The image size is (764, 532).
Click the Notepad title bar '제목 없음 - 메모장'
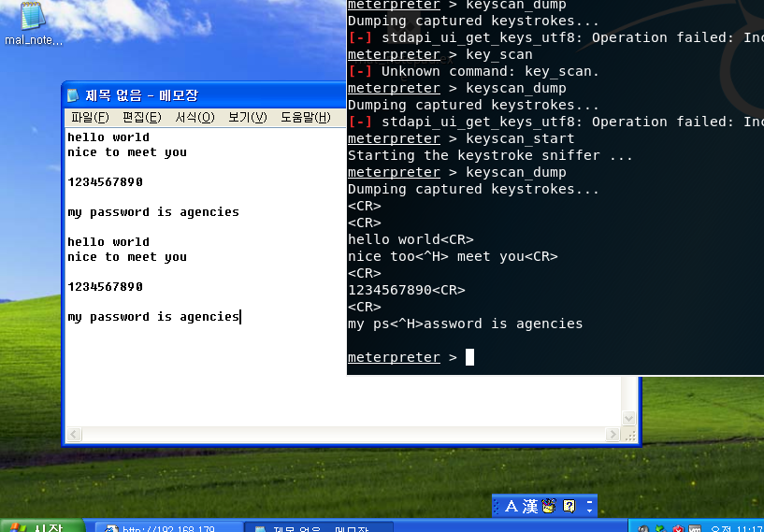point(142,95)
